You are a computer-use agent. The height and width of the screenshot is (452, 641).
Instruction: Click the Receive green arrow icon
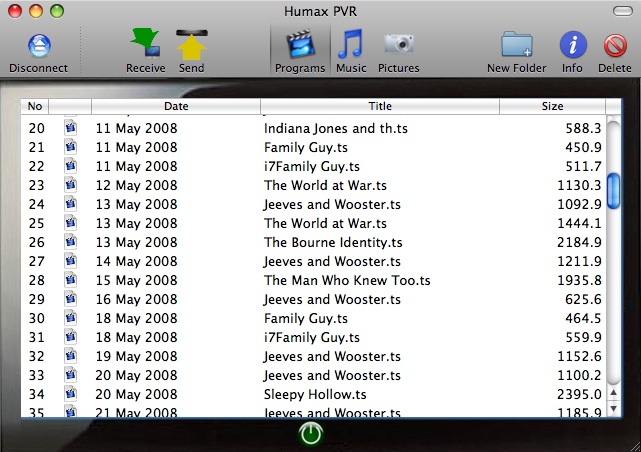(x=145, y=42)
